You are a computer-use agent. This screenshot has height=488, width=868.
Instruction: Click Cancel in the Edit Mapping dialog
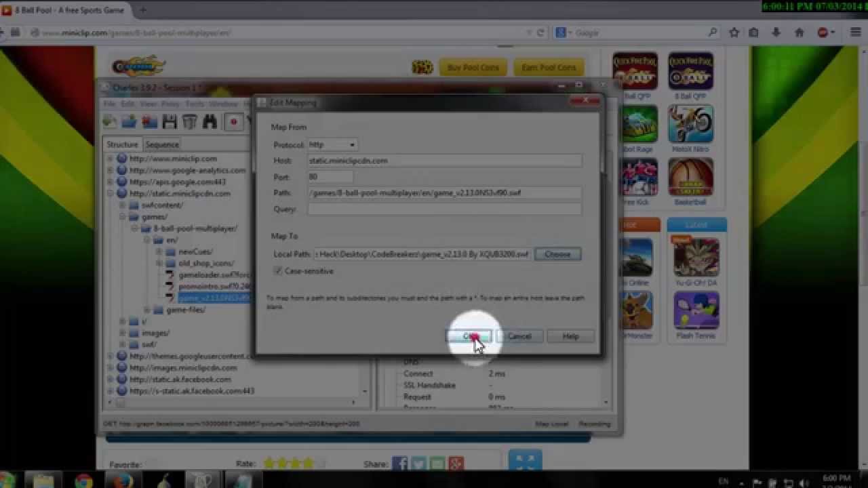[x=519, y=336]
